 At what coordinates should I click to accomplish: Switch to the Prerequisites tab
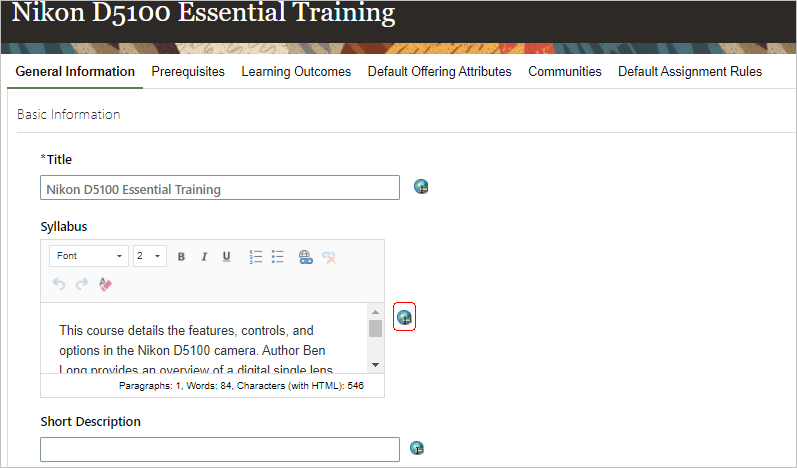click(188, 72)
